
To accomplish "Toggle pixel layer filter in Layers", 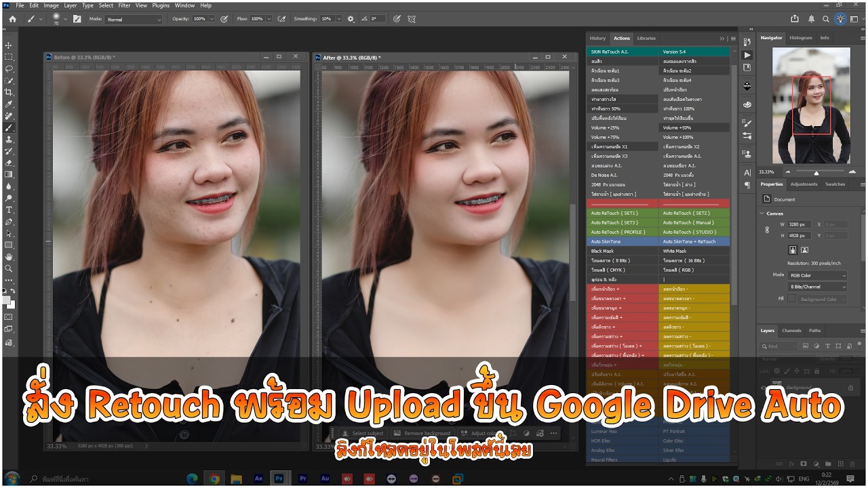I will (805, 346).
